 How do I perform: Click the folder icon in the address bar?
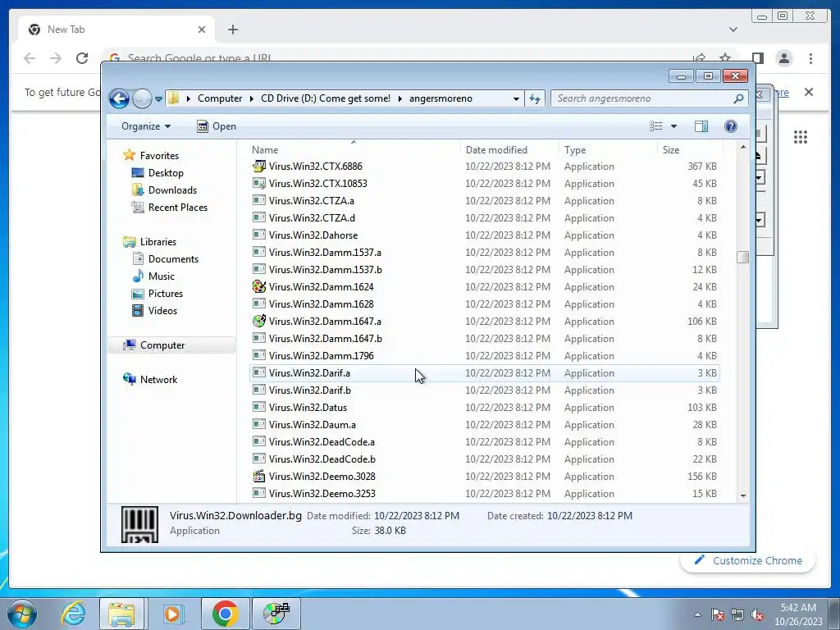click(x=173, y=98)
